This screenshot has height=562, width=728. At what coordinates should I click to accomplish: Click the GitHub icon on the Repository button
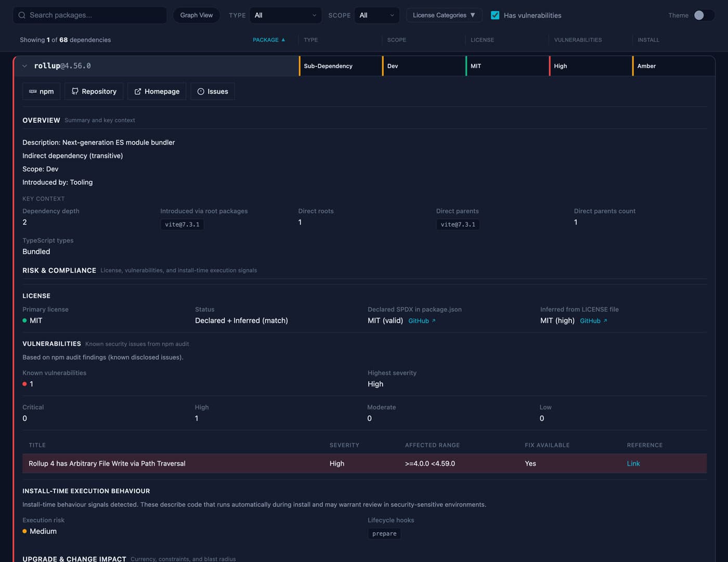point(75,91)
